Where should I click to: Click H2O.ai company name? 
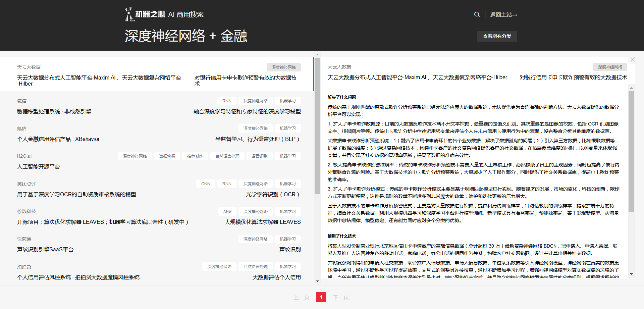(x=24, y=156)
